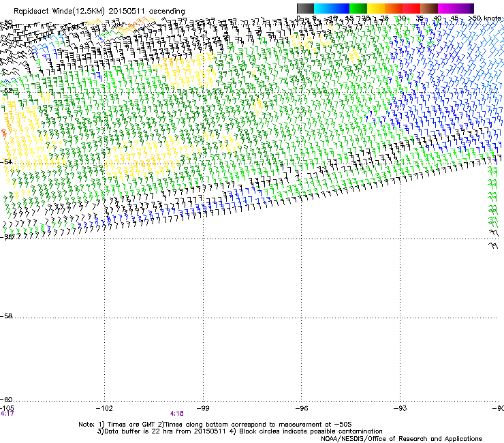Screen dimensions: 504x443
Task: Click the '25' legend scale label
Action: coord(384,18)
